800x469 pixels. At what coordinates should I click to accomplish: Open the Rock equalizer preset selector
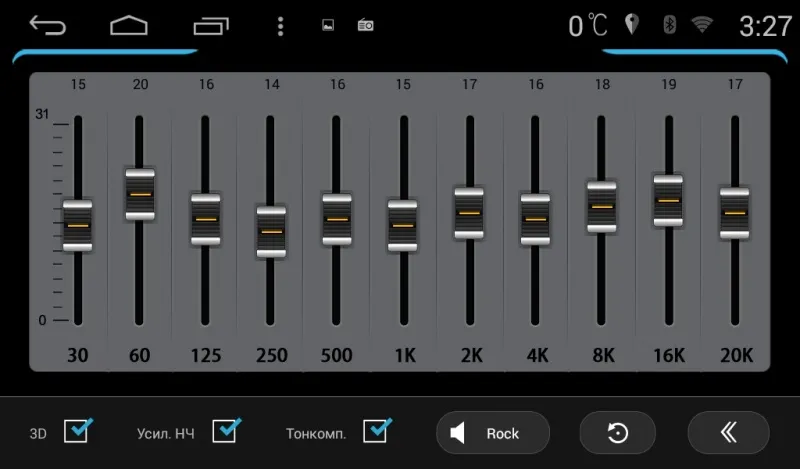click(x=493, y=433)
